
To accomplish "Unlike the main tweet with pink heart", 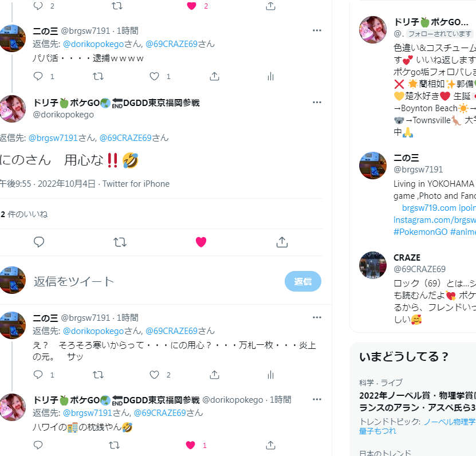I will tap(201, 242).
